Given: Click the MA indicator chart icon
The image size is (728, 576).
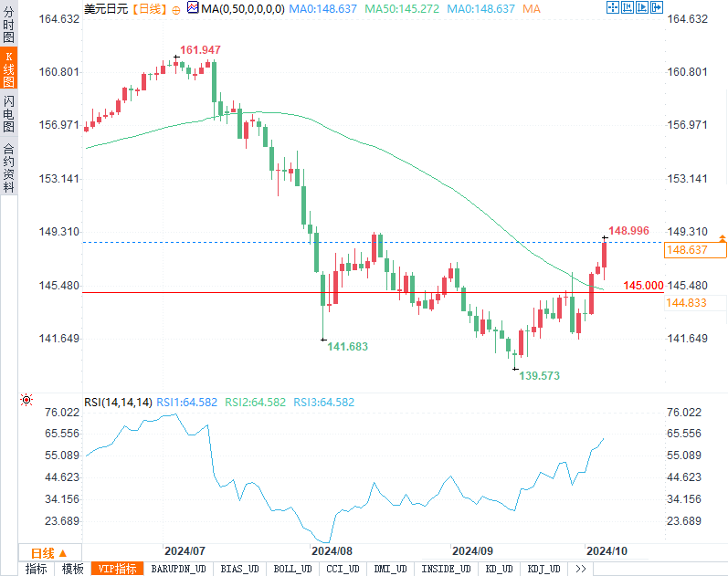Looking at the screenshot, I should (x=193, y=7).
